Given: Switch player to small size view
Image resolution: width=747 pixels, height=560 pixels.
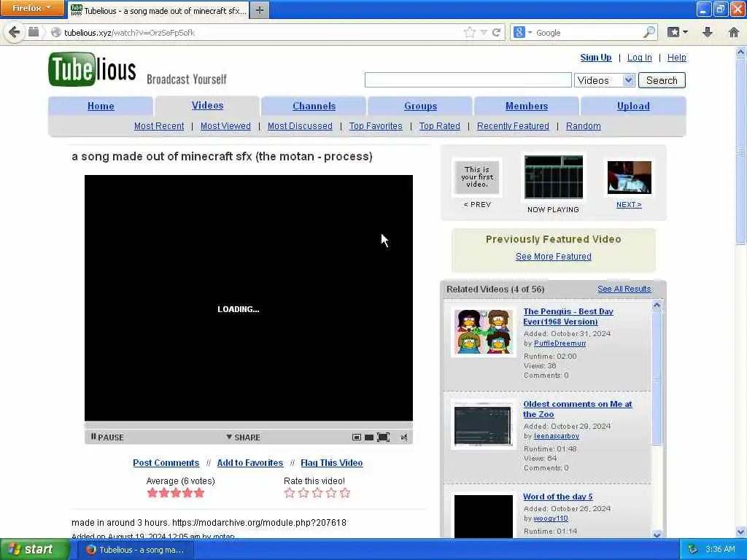Looking at the screenshot, I should point(356,437).
